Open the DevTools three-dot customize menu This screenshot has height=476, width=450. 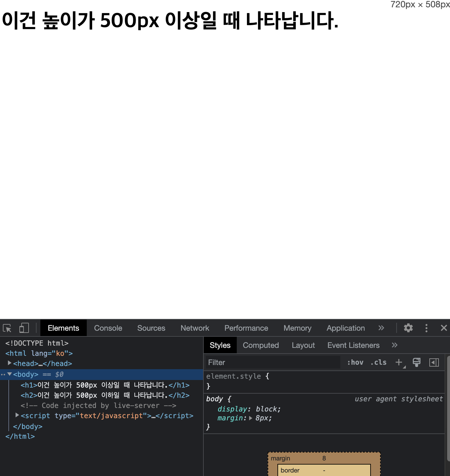pos(426,328)
